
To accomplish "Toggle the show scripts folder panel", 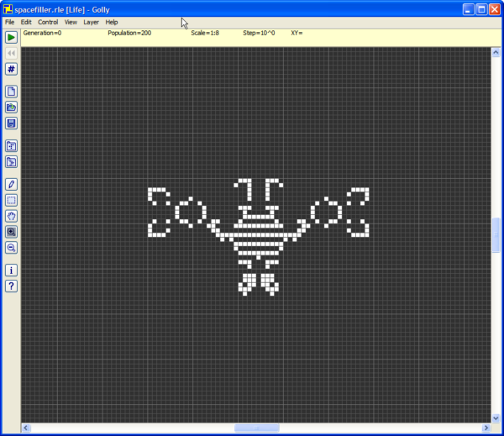I will pos(11,162).
